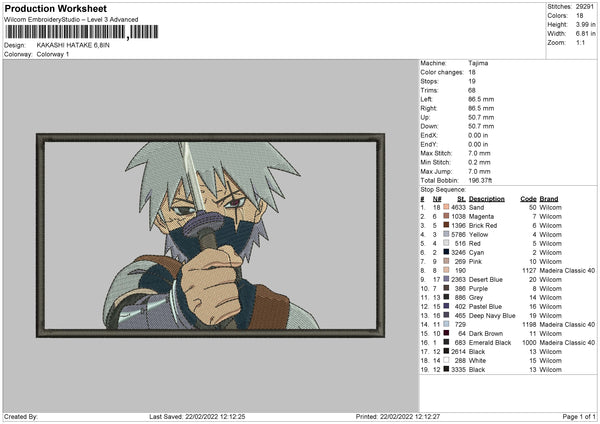
Task: Select the Trims value '68'
Action: (x=472, y=90)
